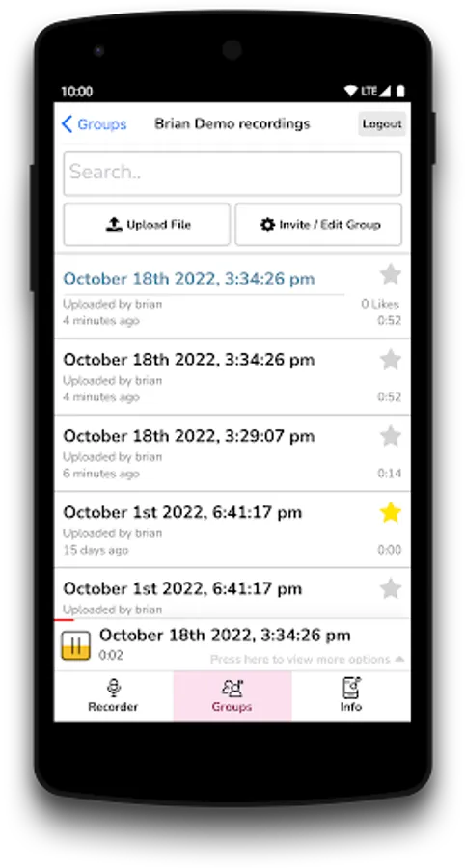Screen dimensions: 465x868
Task: Tap the Wi-Fi icon in status bar
Action: [350, 91]
